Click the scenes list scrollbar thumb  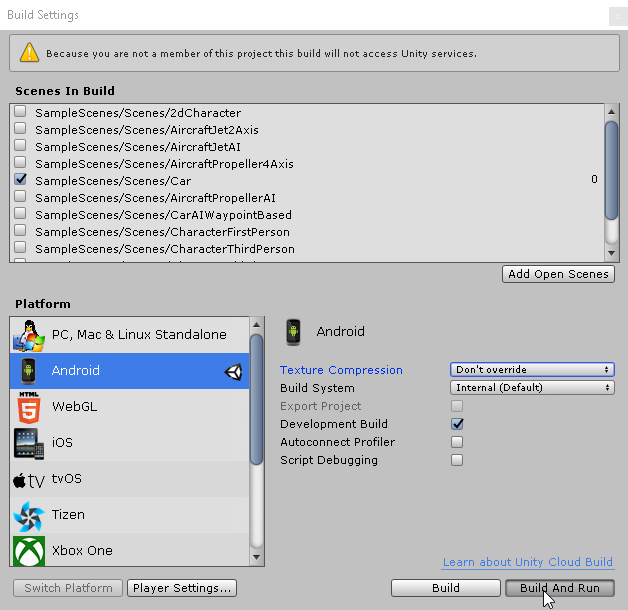pyautogui.click(x=611, y=171)
